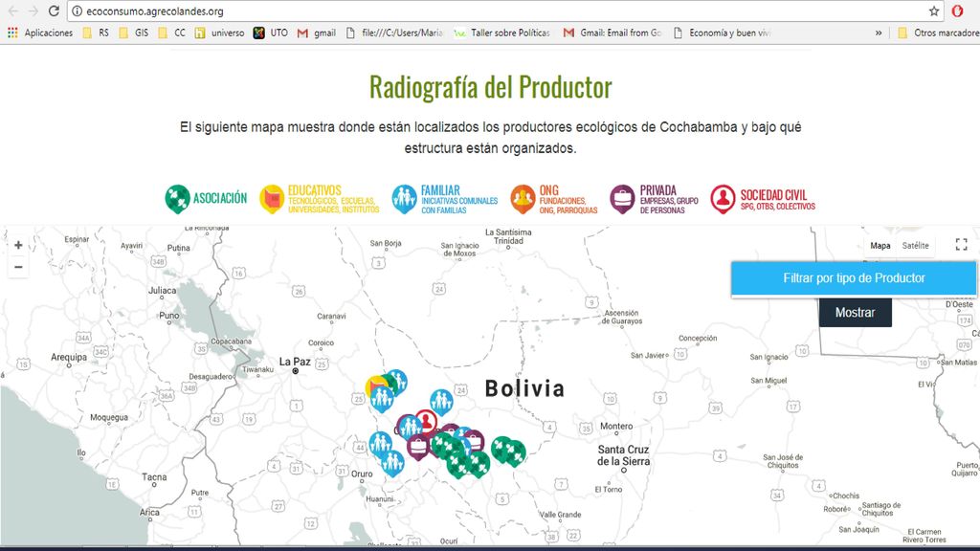The width and height of the screenshot is (980, 551).
Task: Click the blue Familiar legend icon
Action: point(405,199)
